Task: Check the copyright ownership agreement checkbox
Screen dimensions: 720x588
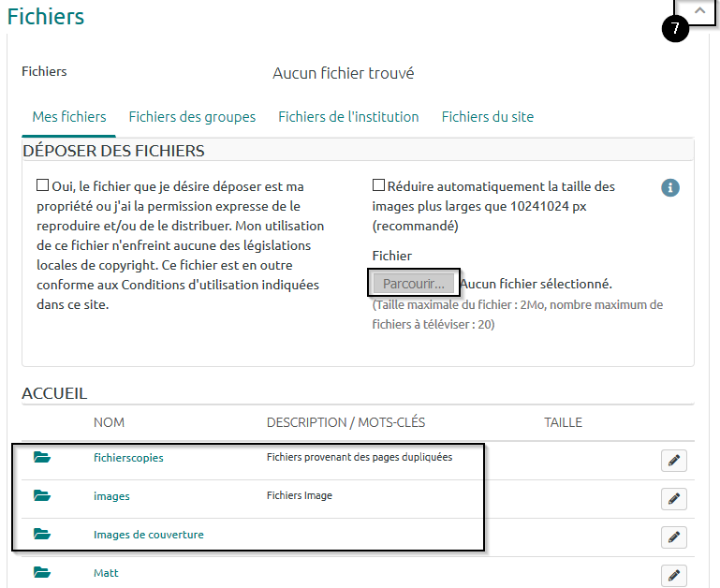Action: coord(42,185)
